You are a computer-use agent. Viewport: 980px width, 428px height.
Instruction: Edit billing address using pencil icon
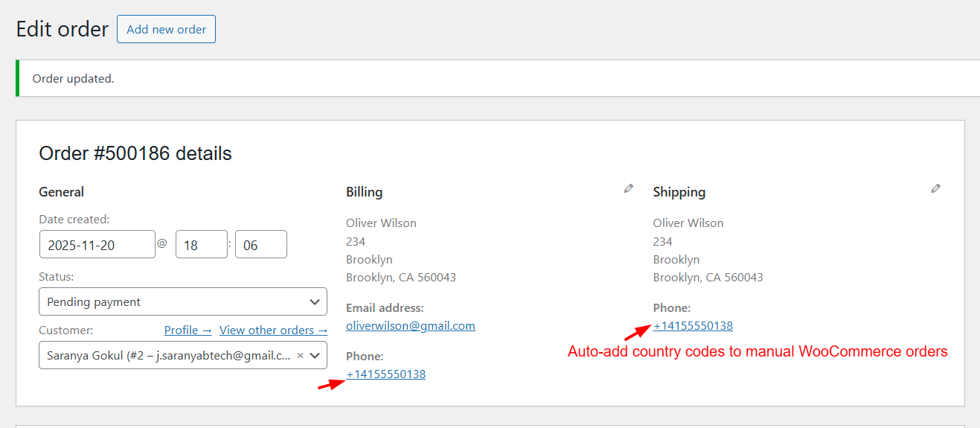[629, 189]
